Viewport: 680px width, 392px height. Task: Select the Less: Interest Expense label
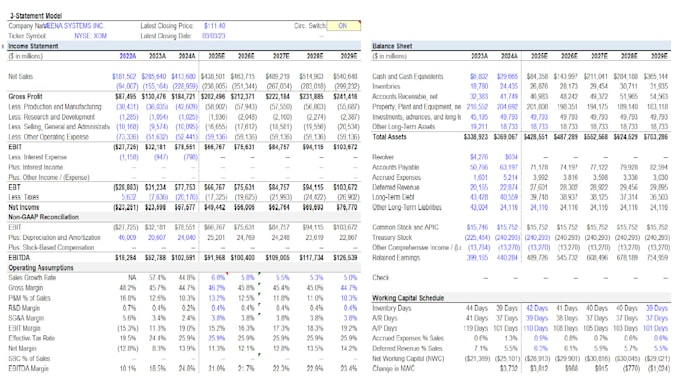pyautogui.click(x=37, y=157)
